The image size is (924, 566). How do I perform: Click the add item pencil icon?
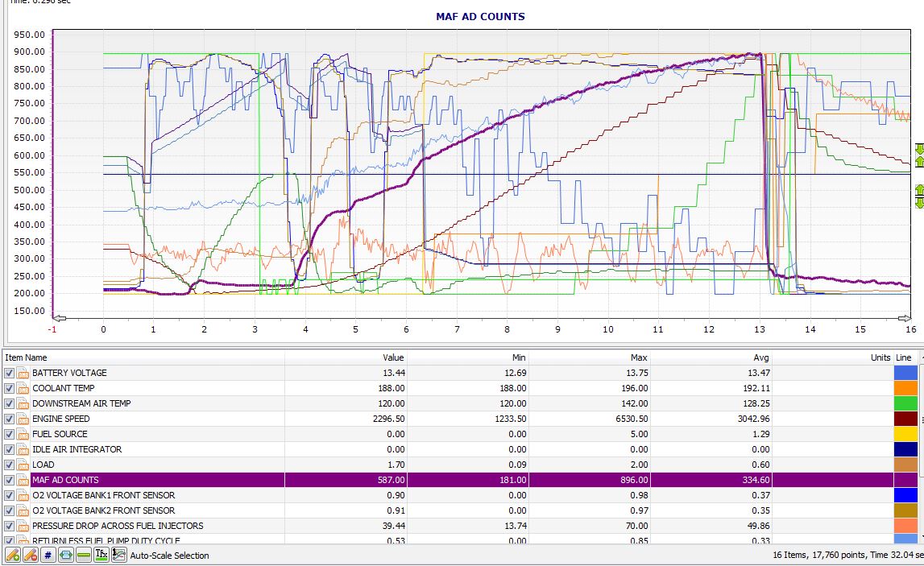click(13, 555)
